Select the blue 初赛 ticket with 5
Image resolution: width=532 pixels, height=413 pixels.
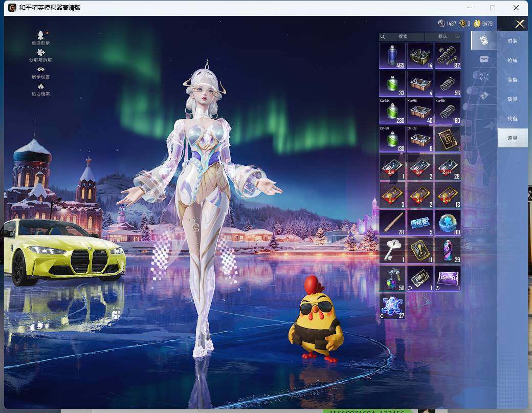(420, 223)
